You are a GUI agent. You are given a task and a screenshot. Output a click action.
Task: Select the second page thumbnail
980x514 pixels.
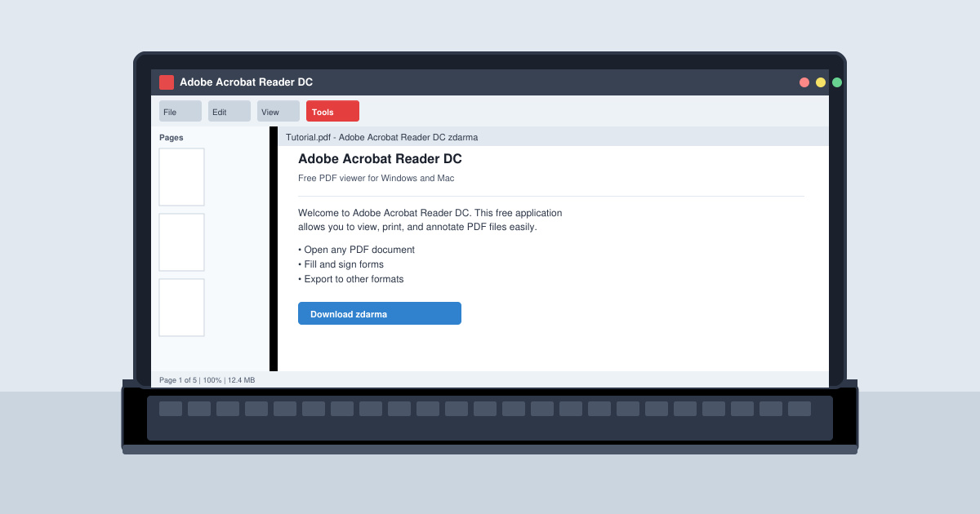click(181, 242)
